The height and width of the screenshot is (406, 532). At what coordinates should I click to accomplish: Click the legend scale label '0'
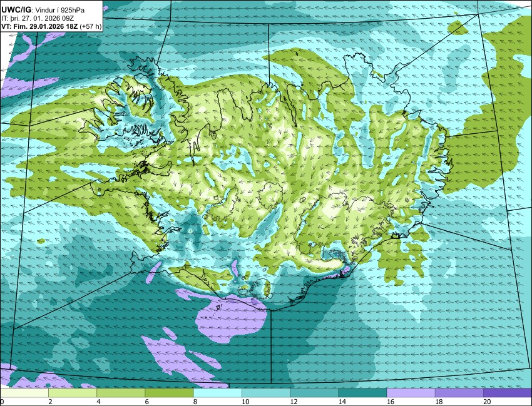(x=2, y=402)
